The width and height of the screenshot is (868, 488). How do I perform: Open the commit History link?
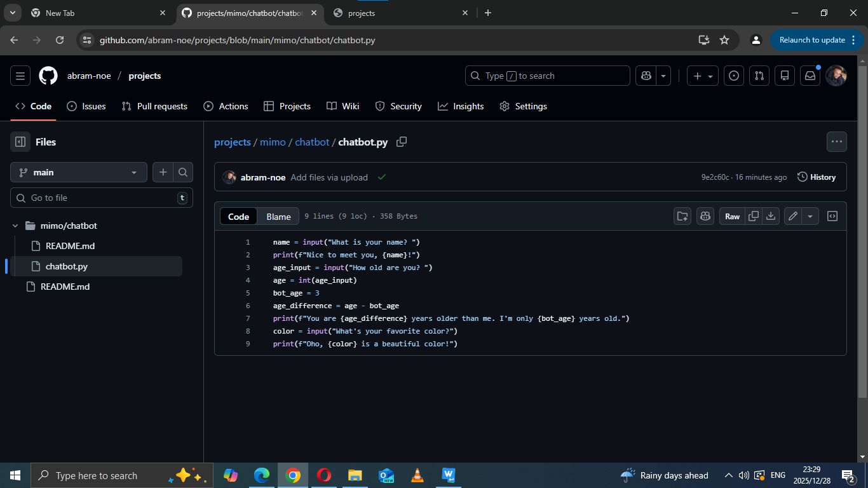(822, 177)
